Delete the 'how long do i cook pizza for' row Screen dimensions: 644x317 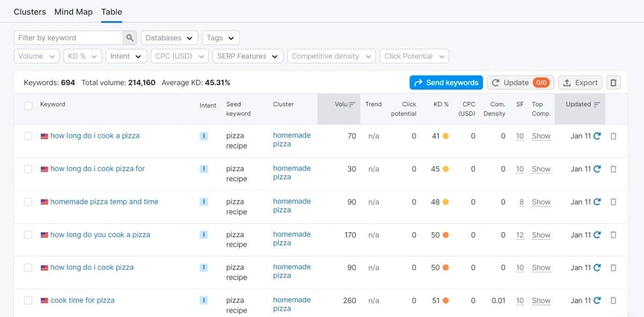coord(613,169)
